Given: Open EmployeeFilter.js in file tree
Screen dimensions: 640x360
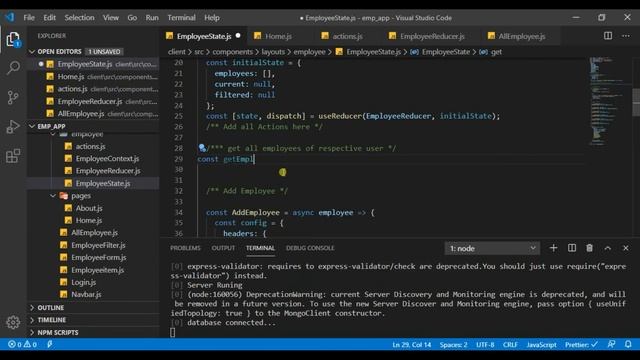Looking at the screenshot, I should click(98, 245).
